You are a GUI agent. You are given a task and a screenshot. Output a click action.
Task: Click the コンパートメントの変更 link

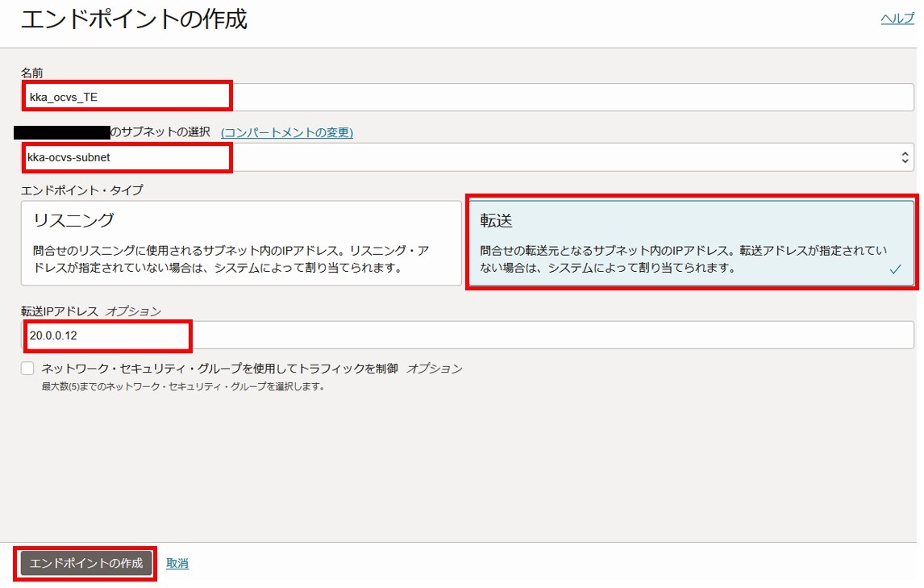point(286,132)
